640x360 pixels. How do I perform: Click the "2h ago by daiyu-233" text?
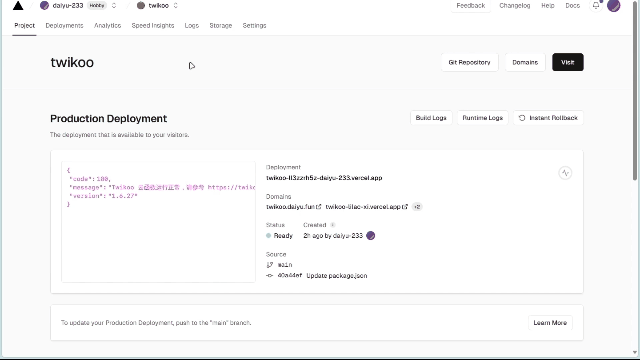(x=333, y=236)
